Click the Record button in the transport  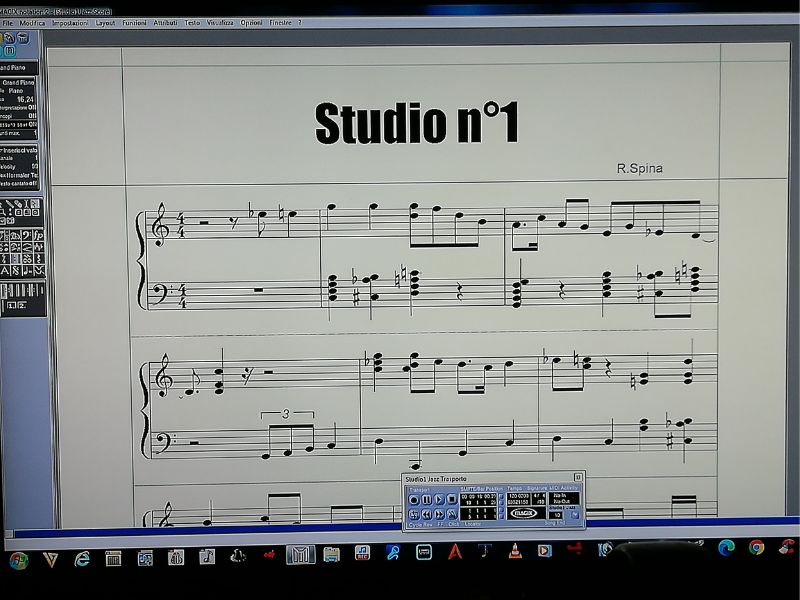(x=414, y=499)
